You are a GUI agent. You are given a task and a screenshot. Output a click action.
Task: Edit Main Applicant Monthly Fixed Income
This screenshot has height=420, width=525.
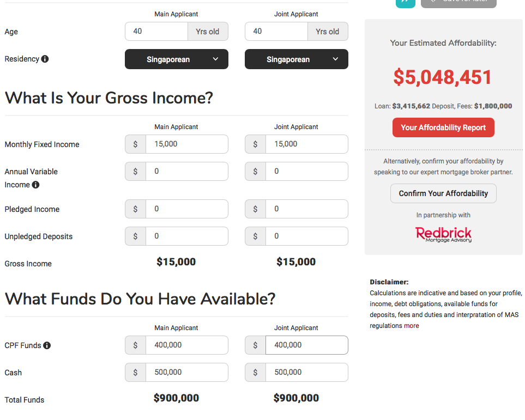(x=186, y=144)
